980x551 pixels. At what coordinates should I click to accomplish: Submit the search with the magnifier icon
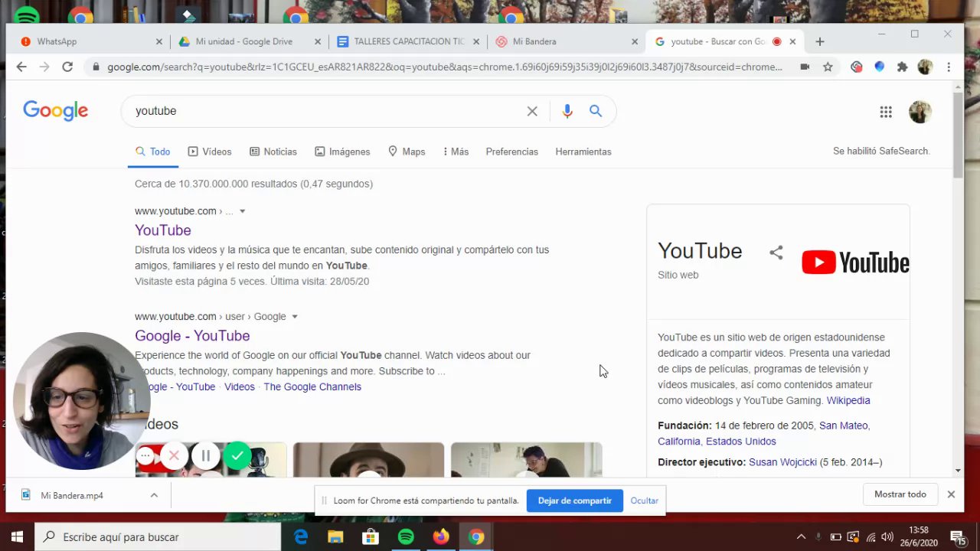point(596,111)
